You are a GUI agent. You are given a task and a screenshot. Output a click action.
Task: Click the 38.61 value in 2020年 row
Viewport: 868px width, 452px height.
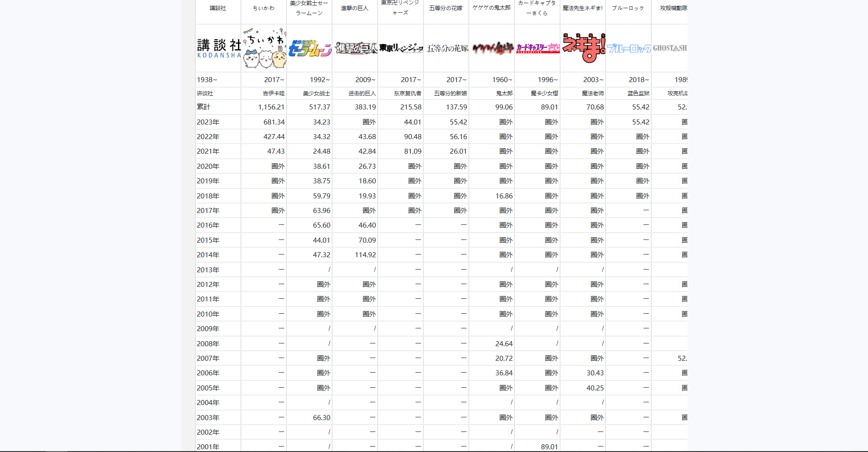(321, 166)
